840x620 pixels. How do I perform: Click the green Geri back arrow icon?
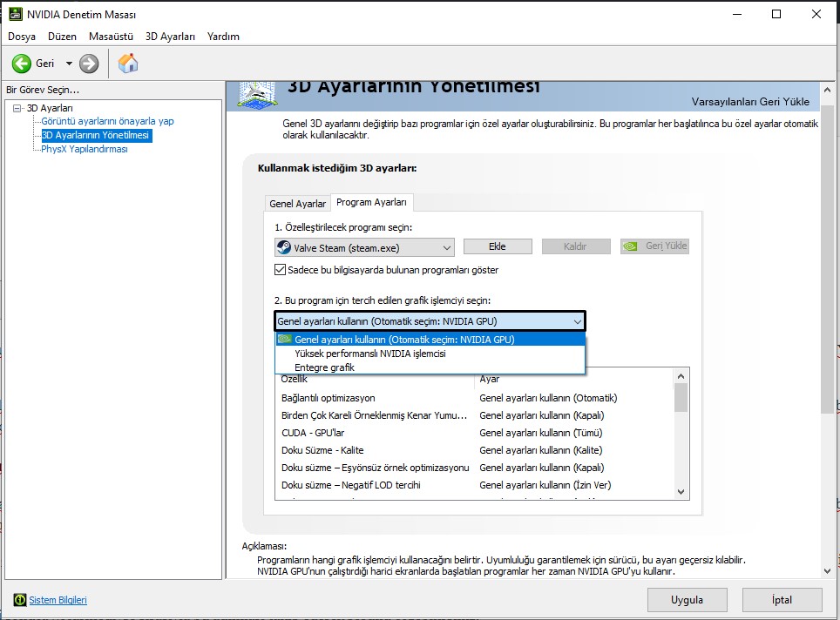point(22,64)
